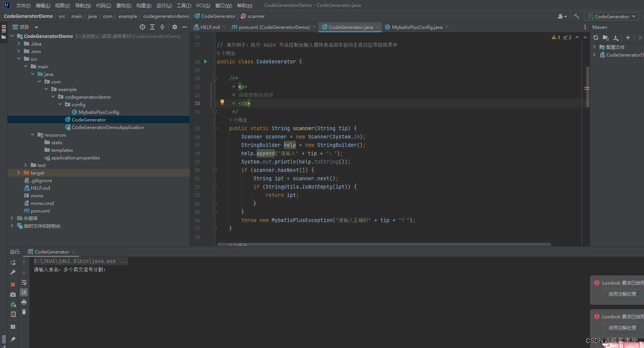Click the 启用注解处理 button in top Lombok notification

(x=622, y=294)
